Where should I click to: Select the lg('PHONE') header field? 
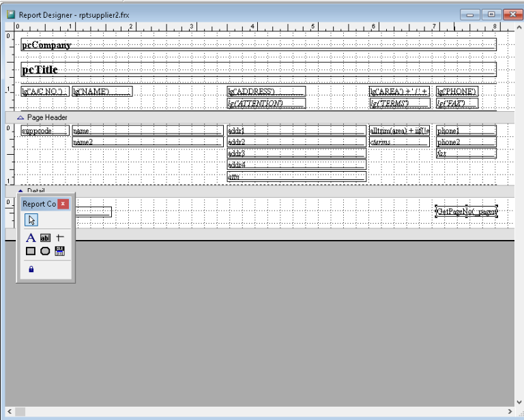coord(457,91)
